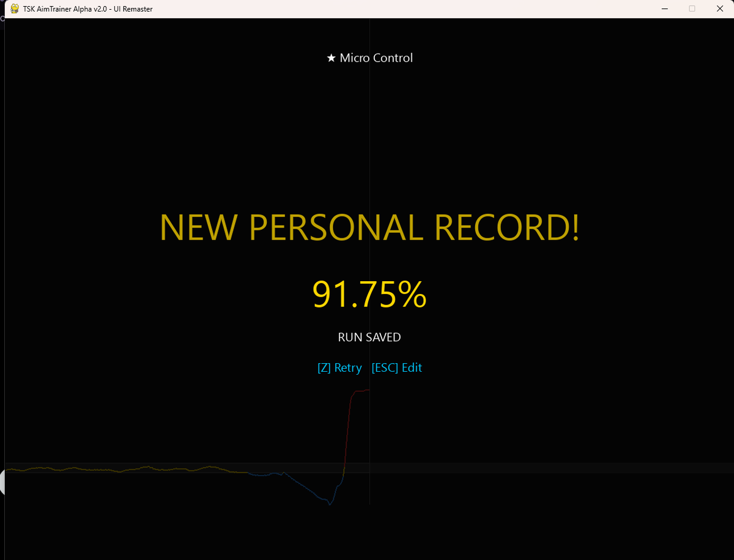Click the 91.75% score value
734x560 pixels.
[369, 295]
